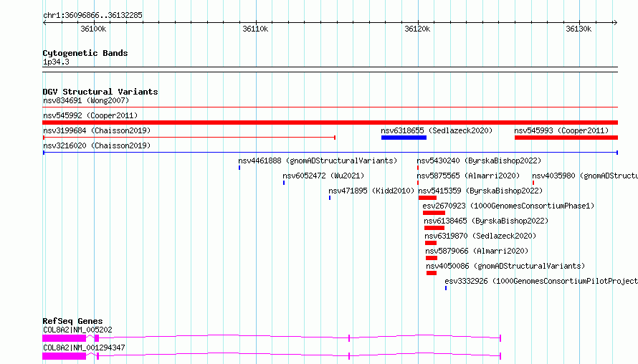Open nsv545993 (Cooper2011) label

(561, 130)
